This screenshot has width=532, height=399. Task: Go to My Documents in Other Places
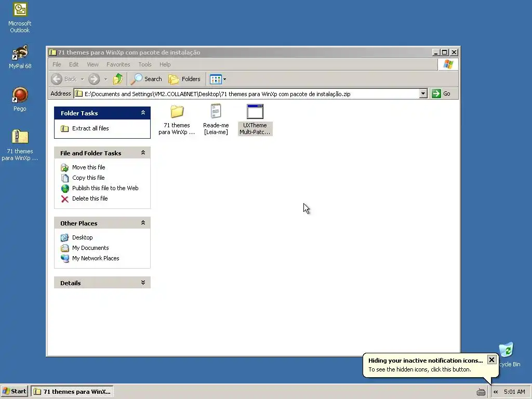pyautogui.click(x=90, y=248)
